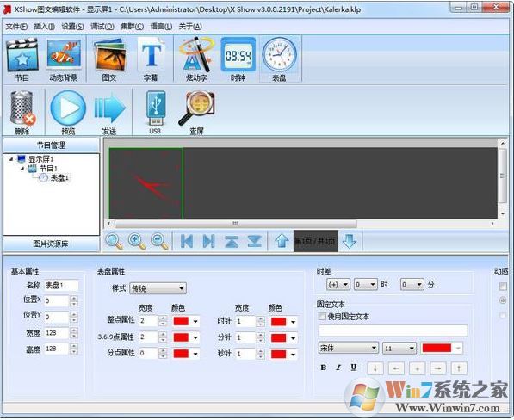Move the fixed text left
The height and width of the screenshot is (420, 514).
tap(396, 368)
